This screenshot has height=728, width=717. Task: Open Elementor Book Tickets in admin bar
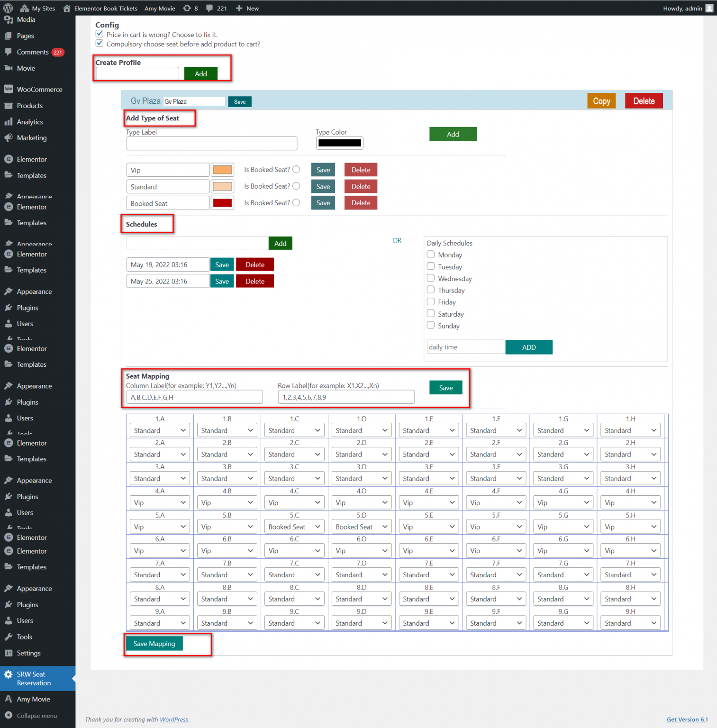click(x=105, y=8)
